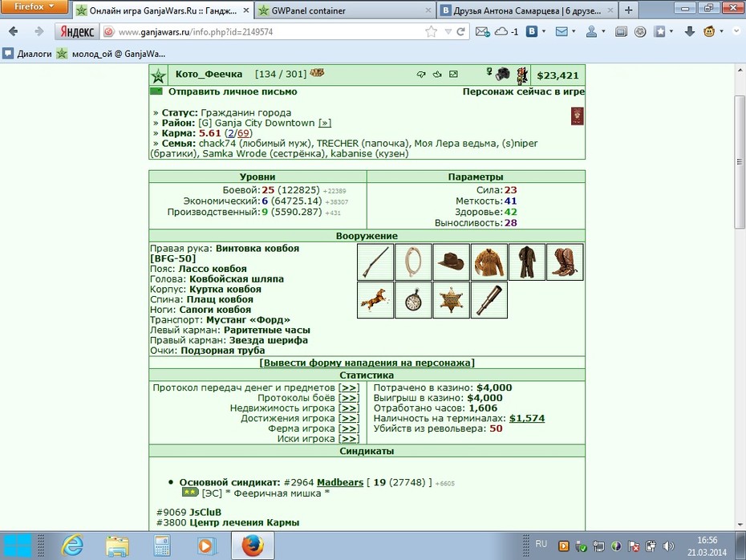Viewport: 746px width, 560px height.
Task: Click the VK button in Firefox toolbar
Action: click(x=532, y=31)
